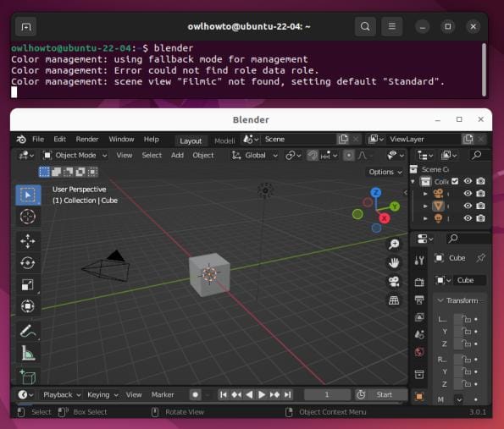Click the pan hand viewport icon

(x=394, y=263)
